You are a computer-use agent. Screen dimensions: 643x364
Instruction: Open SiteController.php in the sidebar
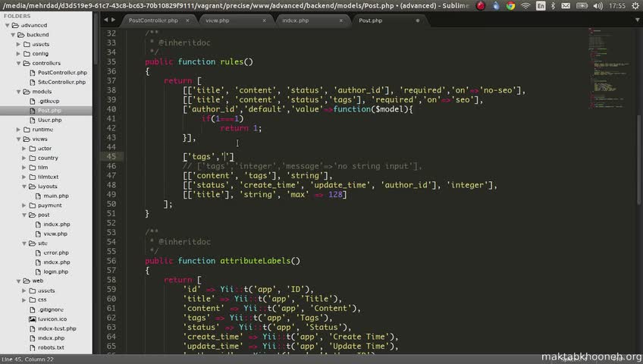tap(61, 82)
